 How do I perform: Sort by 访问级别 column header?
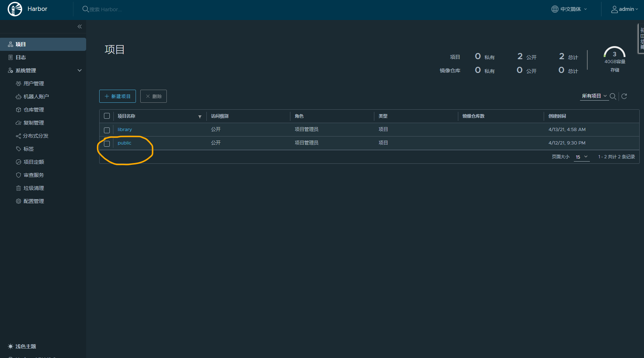(x=220, y=116)
